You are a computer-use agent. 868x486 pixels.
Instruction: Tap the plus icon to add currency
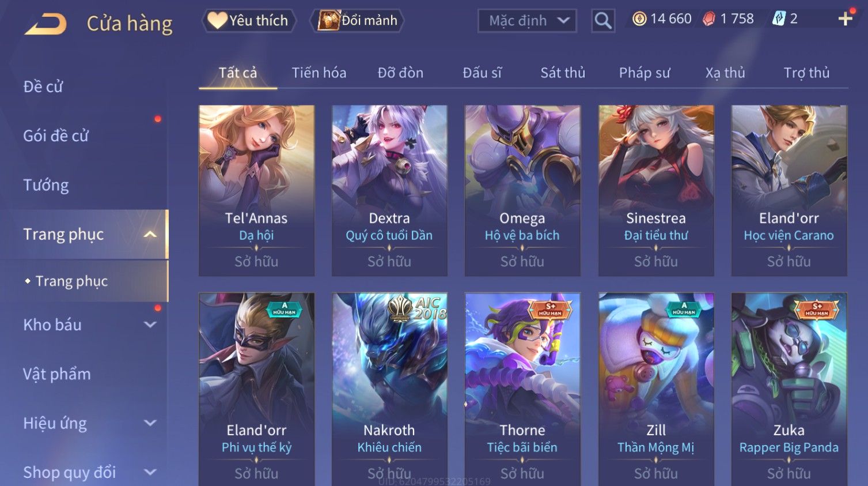click(x=845, y=19)
